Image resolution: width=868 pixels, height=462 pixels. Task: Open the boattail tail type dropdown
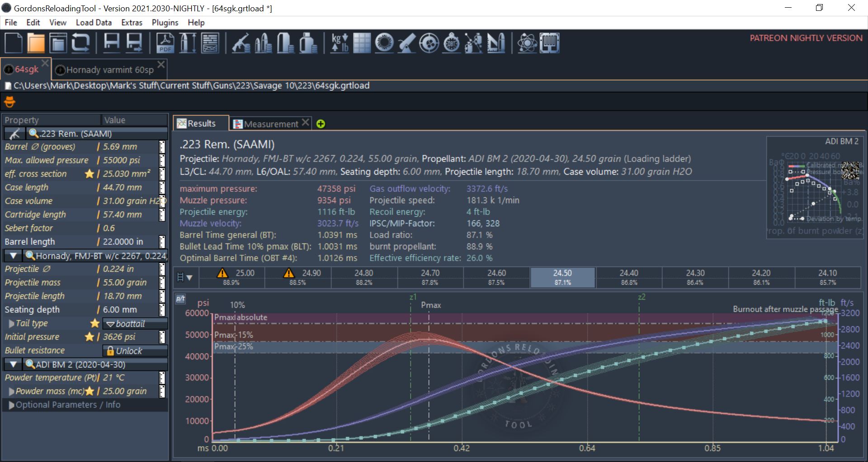135,324
